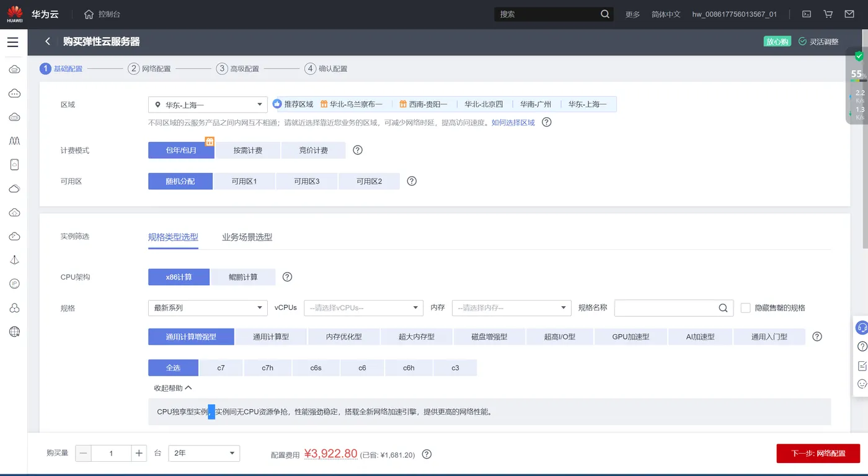This screenshot has height=476, width=868.
Task: Open account menu hw_008617756013567_01
Action: [x=734, y=14]
